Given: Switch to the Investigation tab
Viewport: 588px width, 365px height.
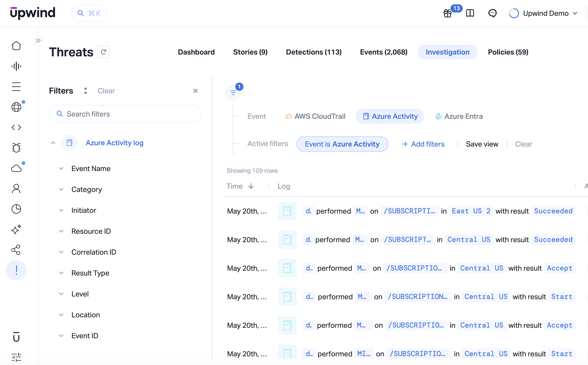Looking at the screenshot, I should pos(448,52).
